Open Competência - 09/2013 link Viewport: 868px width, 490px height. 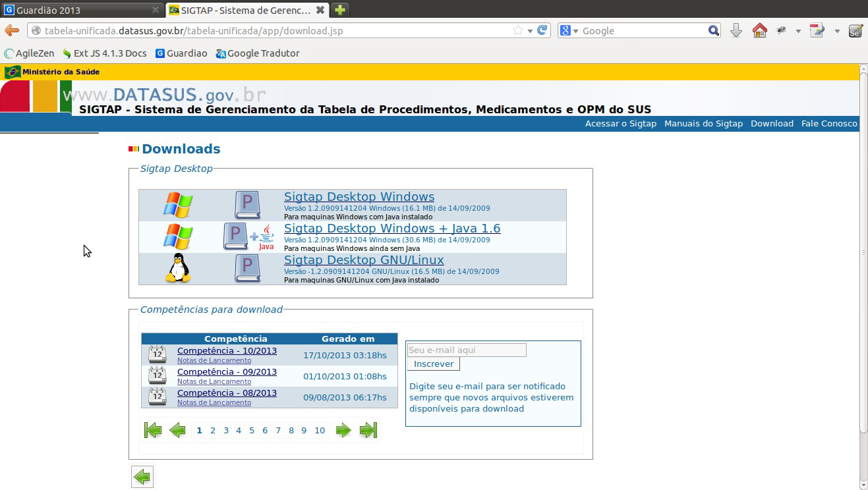[227, 372]
